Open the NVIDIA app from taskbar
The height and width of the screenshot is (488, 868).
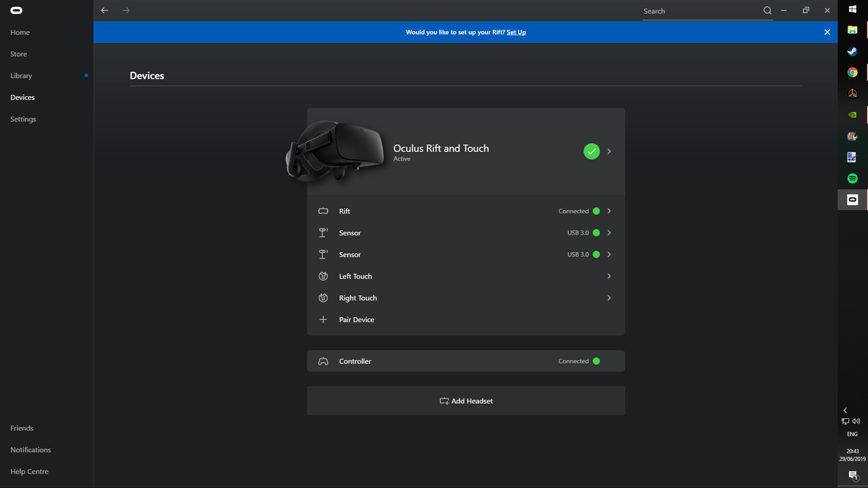click(x=852, y=115)
